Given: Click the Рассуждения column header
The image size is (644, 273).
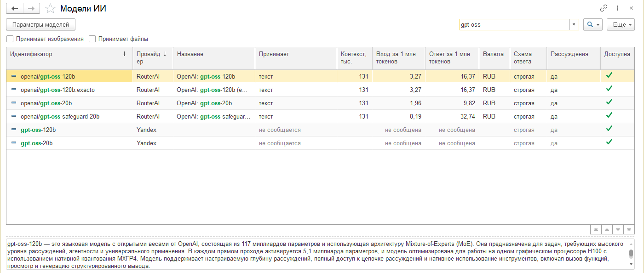Looking at the screenshot, I should tap(573, 58).
